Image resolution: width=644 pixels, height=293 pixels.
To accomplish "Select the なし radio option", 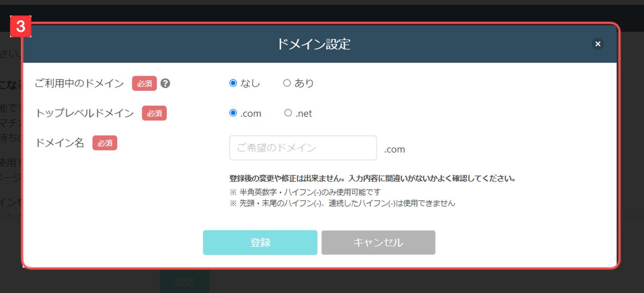I will pos(233,83).
